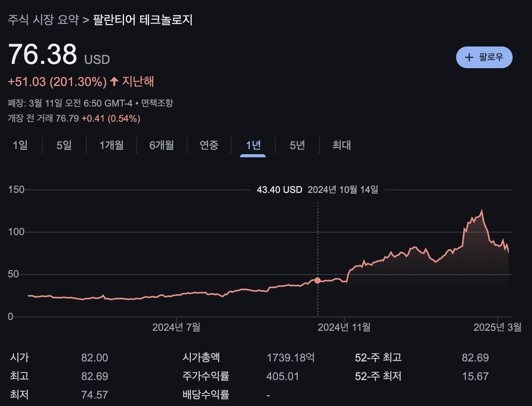Click the chart price peak in February 2025
The image size is (532, 406).
coord(482,211)
